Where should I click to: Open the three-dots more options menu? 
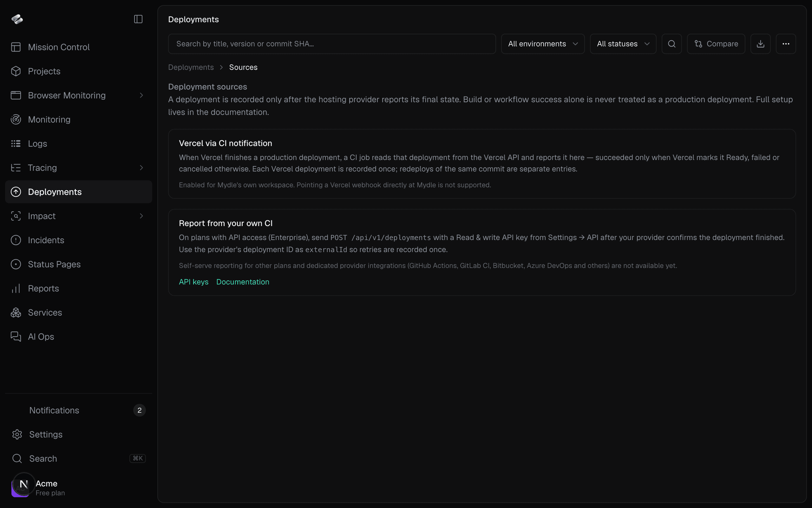pos(786,44)
